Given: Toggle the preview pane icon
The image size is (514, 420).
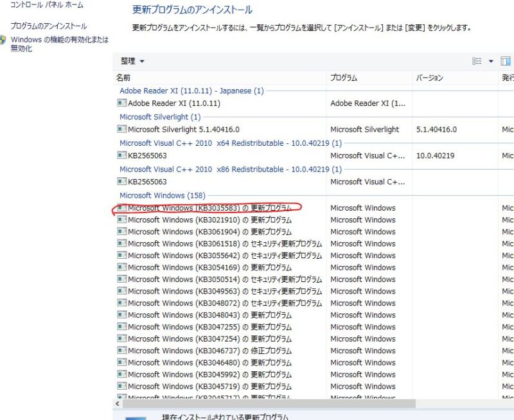Looking at the screenshot, I should (506, 61).
